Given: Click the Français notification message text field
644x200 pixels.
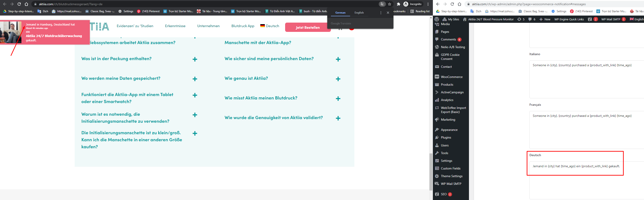Looking at the screenshot, I should click(x=586, y=130).
